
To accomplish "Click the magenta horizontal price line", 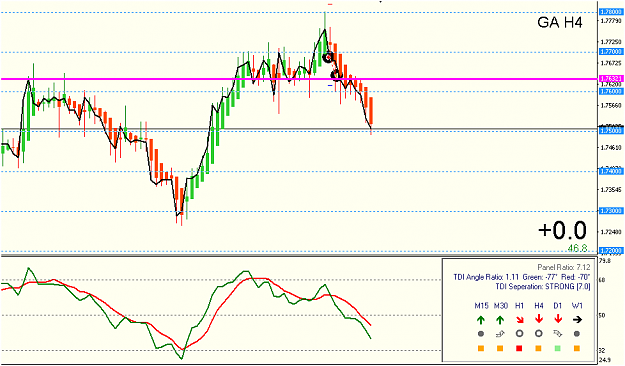I will (x=299, y=79).
